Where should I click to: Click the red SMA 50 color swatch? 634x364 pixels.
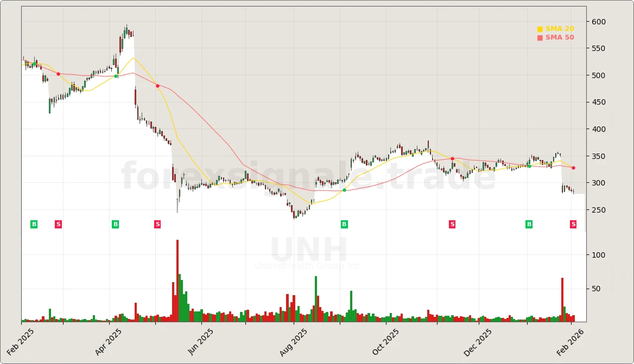[541, 37]
